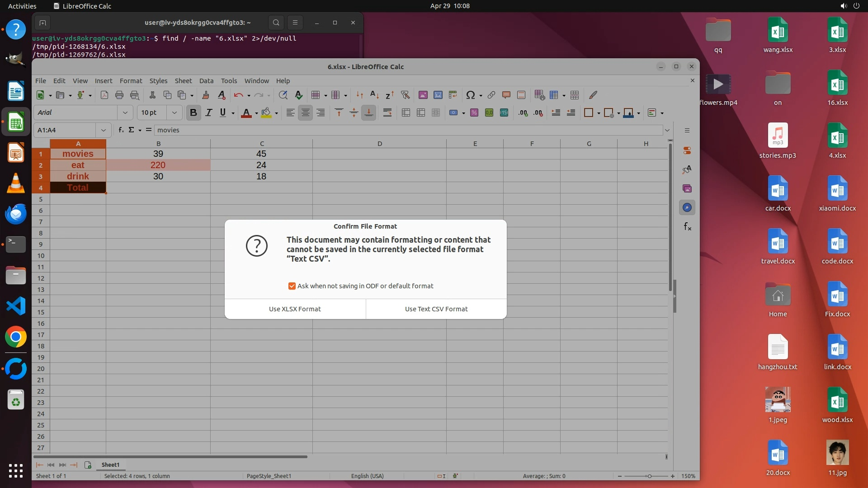Choose Use XLSX Format button

pyautogui.click(x=295, y=309)
